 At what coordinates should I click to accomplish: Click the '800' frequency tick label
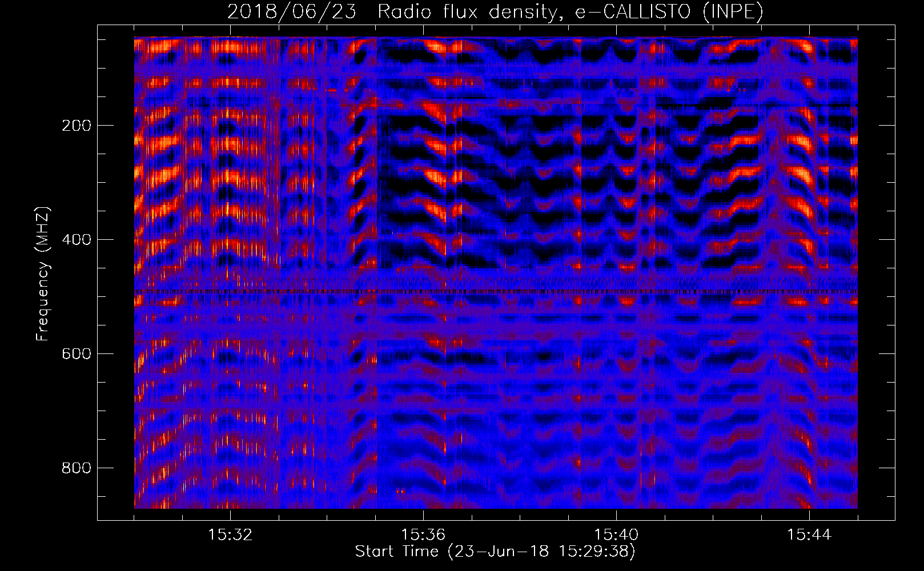click(x=77, y=468)
